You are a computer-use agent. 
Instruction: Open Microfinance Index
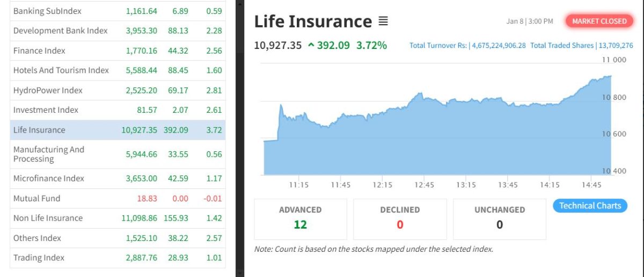[x=48, y=178]
